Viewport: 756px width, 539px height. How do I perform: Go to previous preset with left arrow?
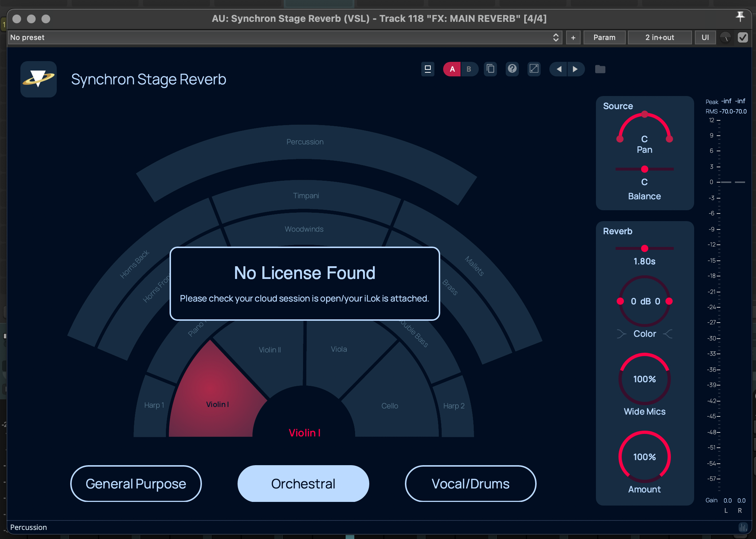point(559,69)
